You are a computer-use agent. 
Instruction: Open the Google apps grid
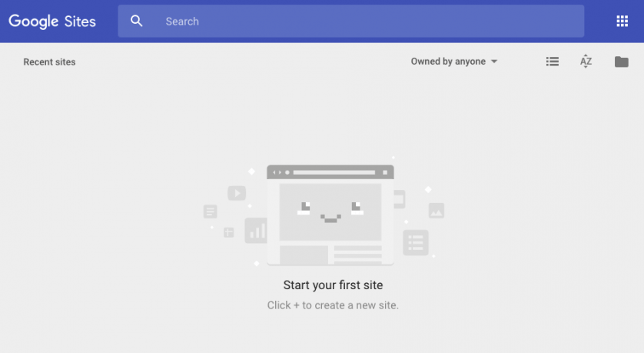(622, 21)
